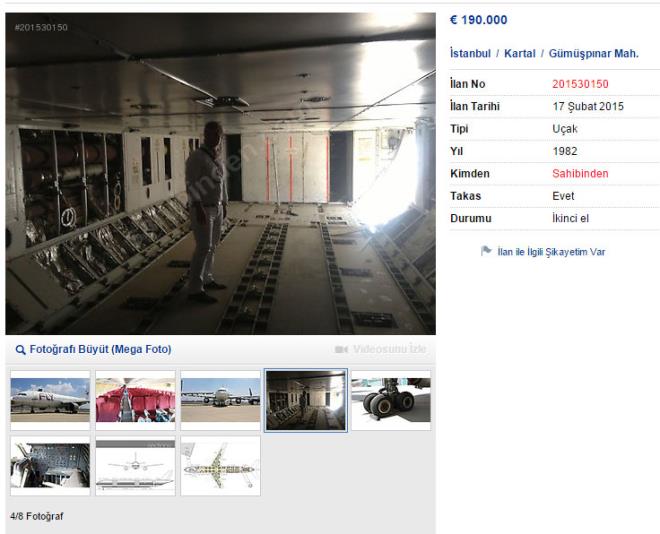Select the front-view airplane on tarmac thumbnail
This screenshot has height=534, width=660.
221,400
